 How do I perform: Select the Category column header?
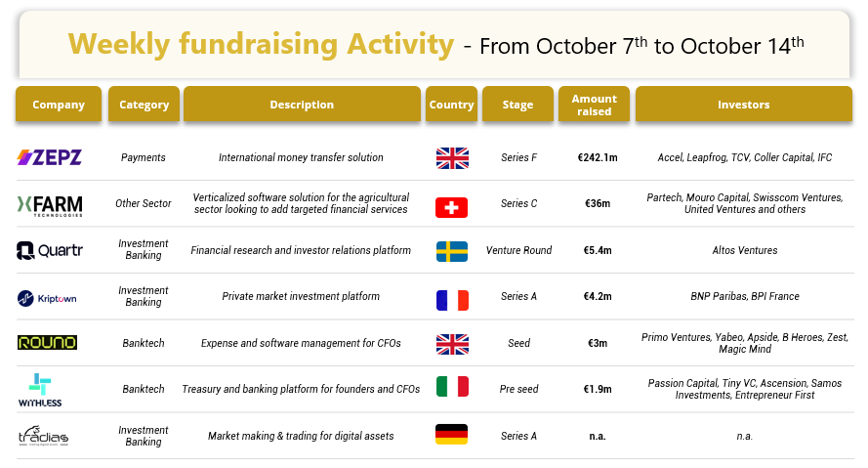[144, 105]
